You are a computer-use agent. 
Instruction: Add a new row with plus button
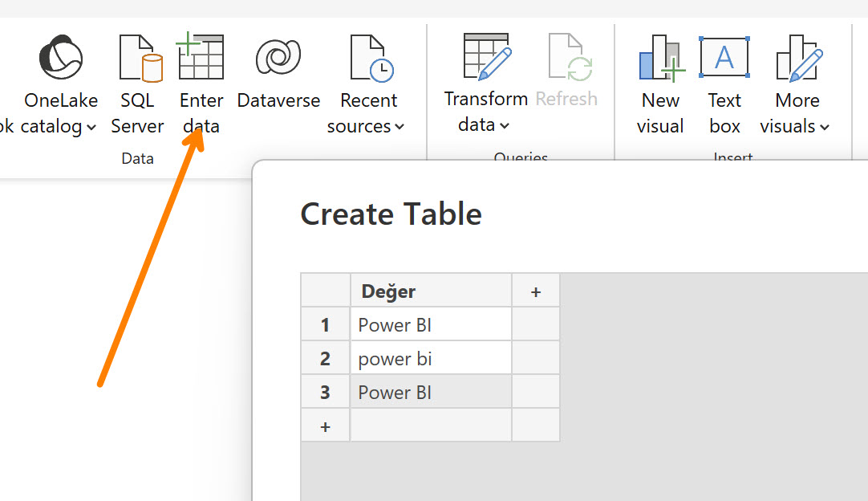tap(325, 426)
